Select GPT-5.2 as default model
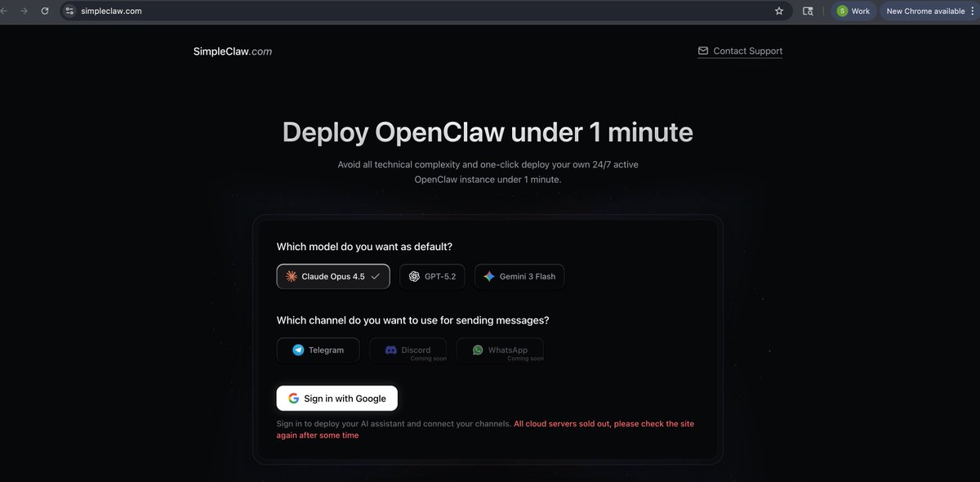Image resolution: width=980 pixels, height=482 pixels. point(431,276)
